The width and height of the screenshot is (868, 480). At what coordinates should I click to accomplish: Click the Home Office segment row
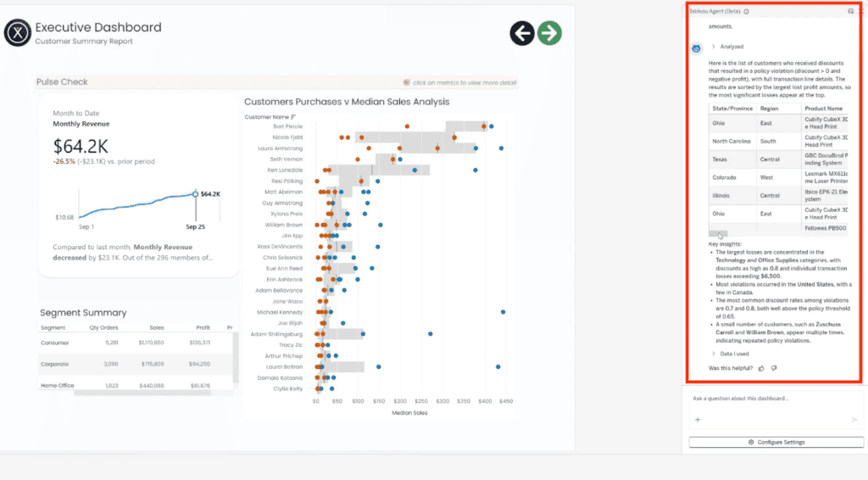(x=136, y=385)
